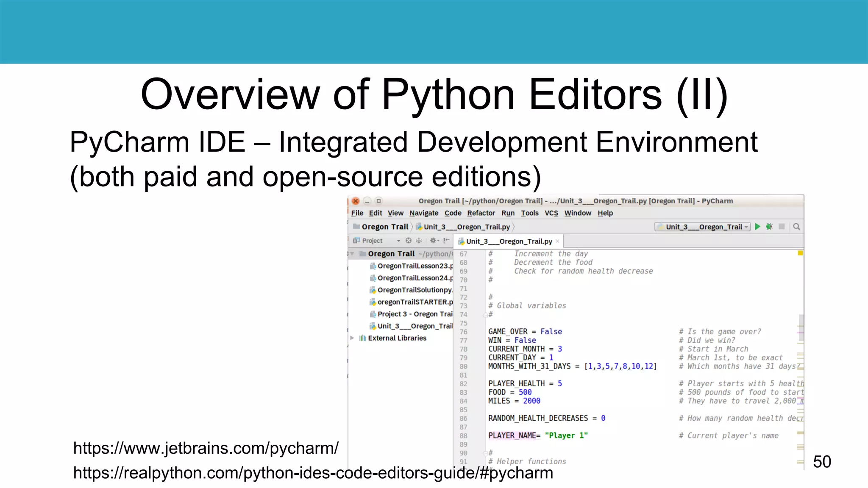Click the MILES value 2000
The height and width of the screenshot is (488, 868).
tap(531, 401)
